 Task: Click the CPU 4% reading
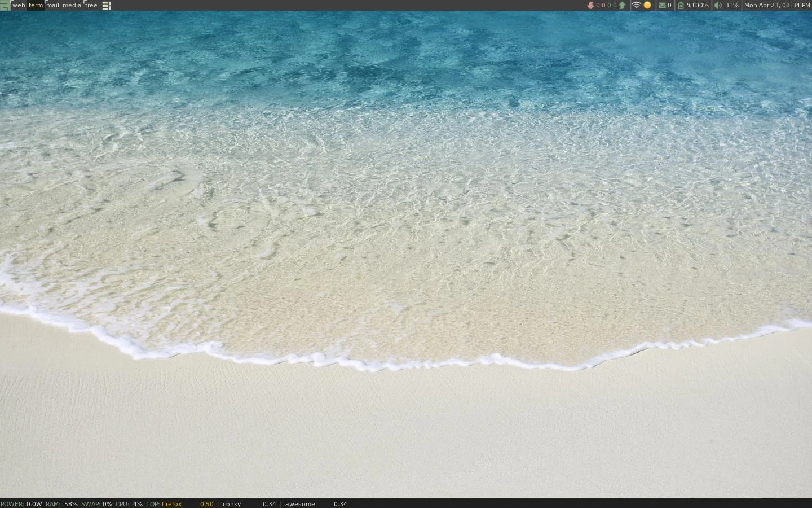[x=129, y=504]
